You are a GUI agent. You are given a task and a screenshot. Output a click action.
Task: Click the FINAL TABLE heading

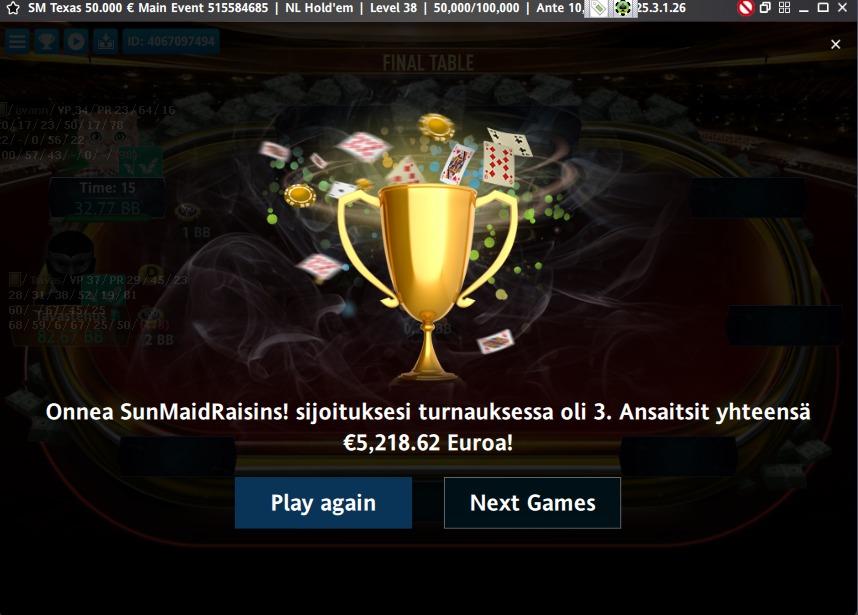tap(428, 63)
